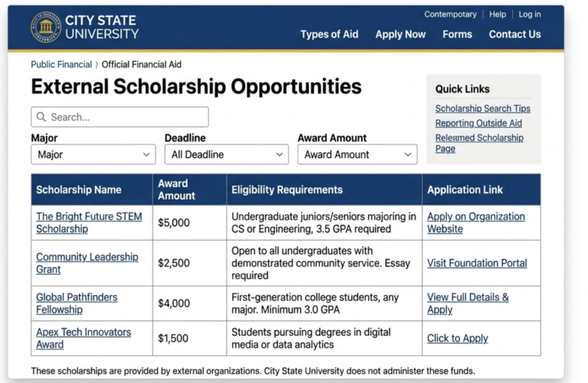The height and width of the screenshot is (383, 588).
Task: Click the Award Amount table column header
Action: click(x=189, y=189)
